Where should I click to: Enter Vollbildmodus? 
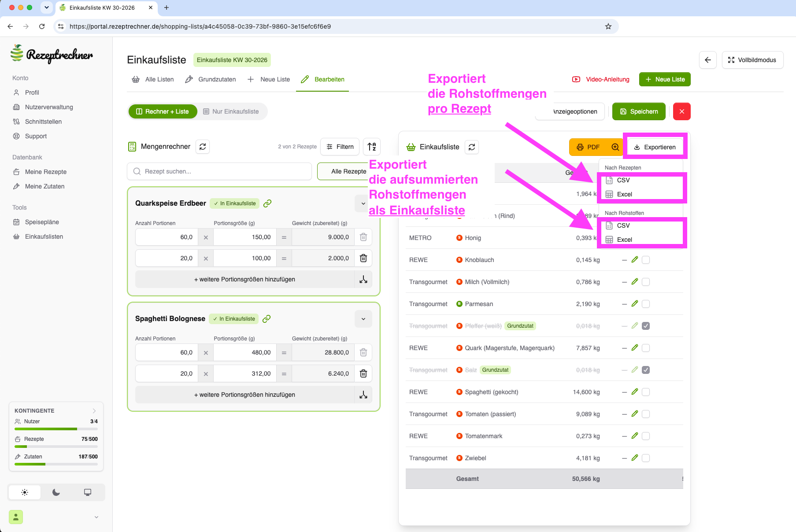[752, 60]
